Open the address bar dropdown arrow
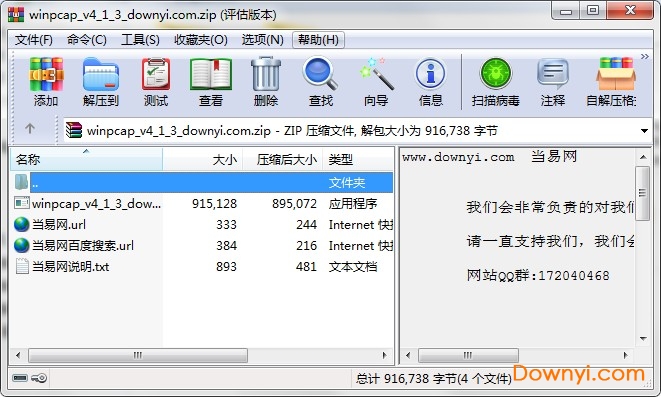661x397 pixels. click(644, 131)
